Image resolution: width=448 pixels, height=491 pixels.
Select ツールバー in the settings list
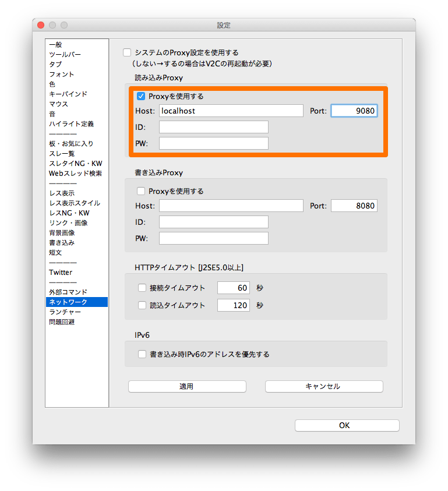pos(77,55)
